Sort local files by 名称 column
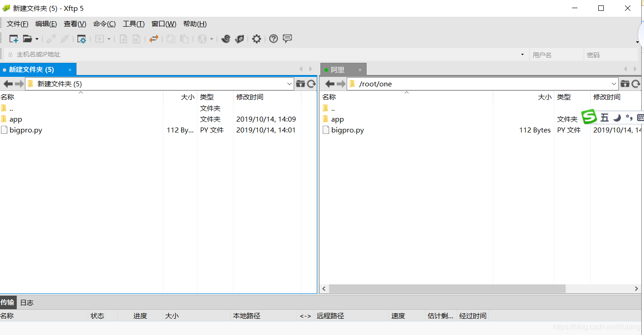 81,97
